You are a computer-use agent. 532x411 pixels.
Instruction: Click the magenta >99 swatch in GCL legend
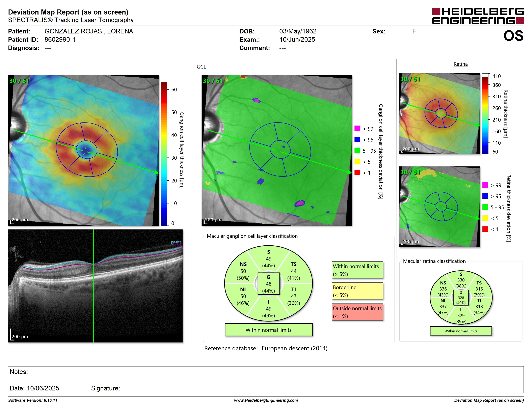357,128
